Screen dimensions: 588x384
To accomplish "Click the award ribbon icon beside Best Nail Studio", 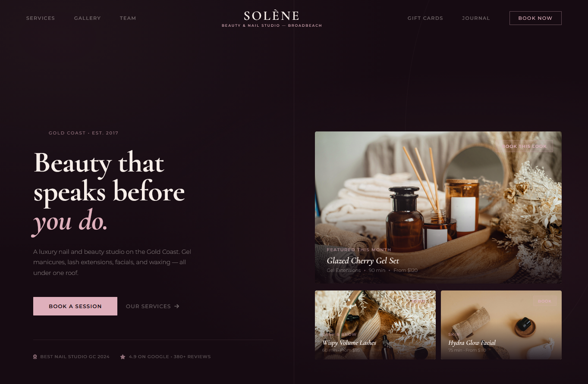I will 35,357.
